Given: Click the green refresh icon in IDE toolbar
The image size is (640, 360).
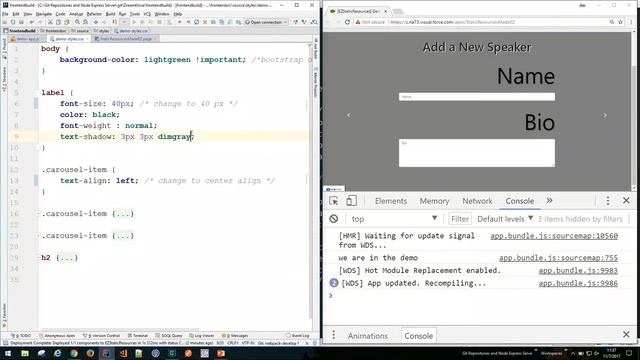Looking at the screenshot, I should click(x=196, y=22).
